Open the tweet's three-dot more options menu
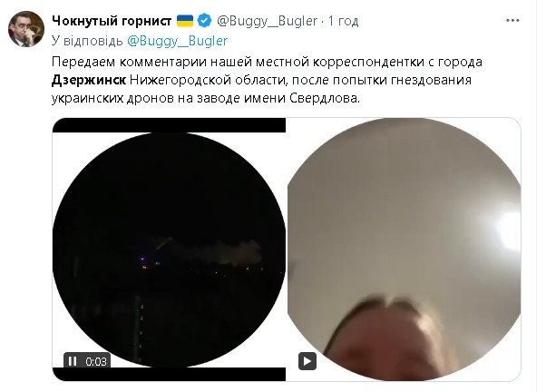This screenshot has height=392, width=546. (512, 21)
